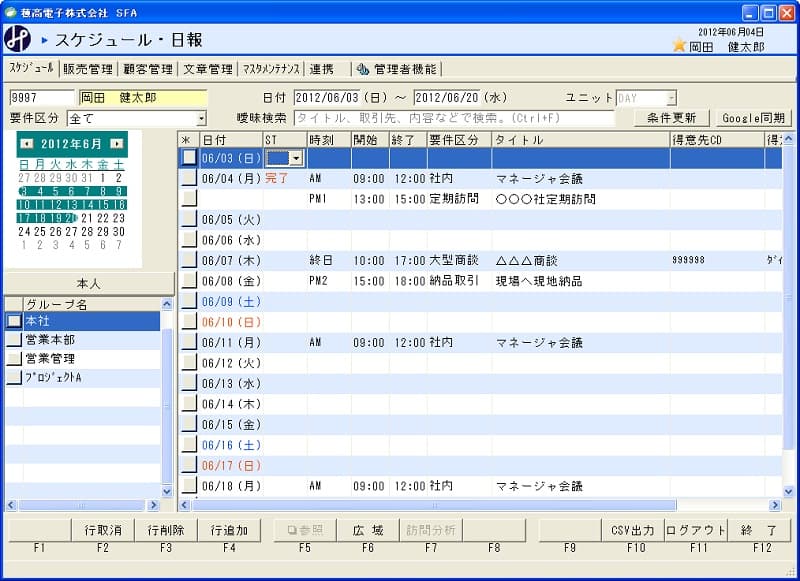Screen dimensions: 800x581
Task: Click the 広域 F6 button
Action: pyautogui.click(x=368, y=531)
